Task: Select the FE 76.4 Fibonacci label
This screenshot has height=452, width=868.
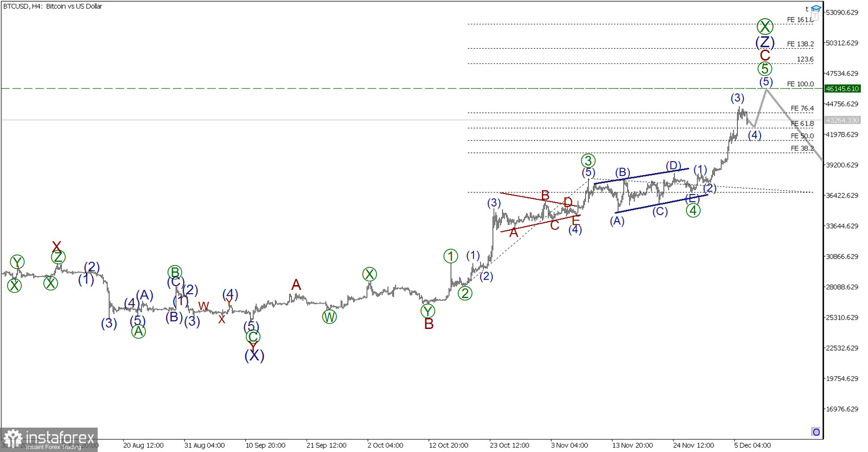Action: (x=802, y=108)
